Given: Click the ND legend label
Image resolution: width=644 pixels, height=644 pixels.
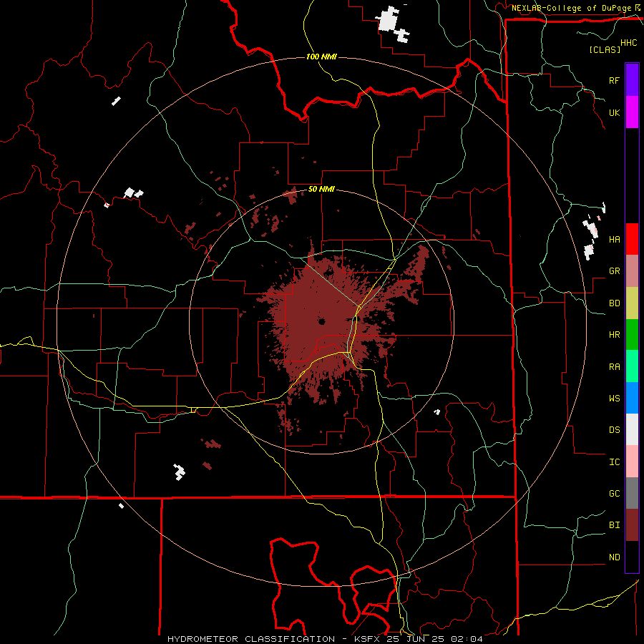Looking at the screenshot, I should pos(614,557).
